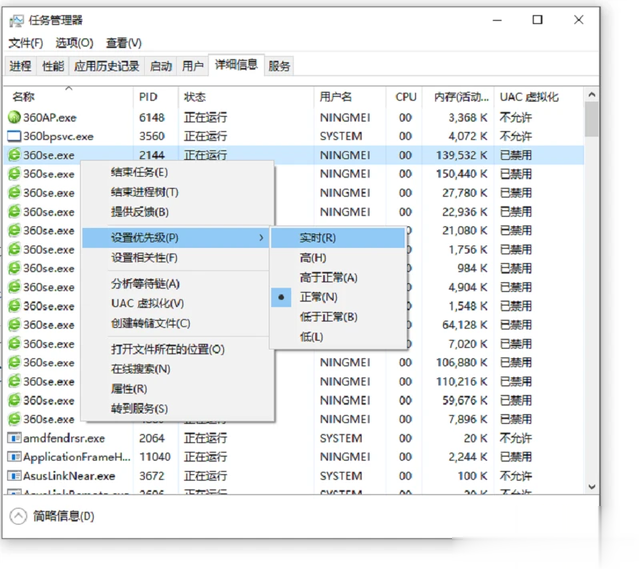Open the 文件(F) menu
This screenshot has width=640, height=575.
[x=26, y=43]
